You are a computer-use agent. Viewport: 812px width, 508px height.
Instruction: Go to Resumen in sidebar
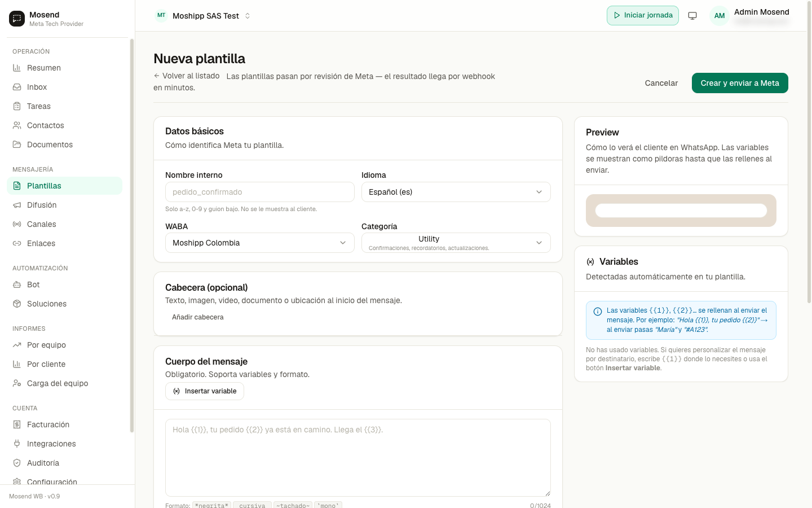click(x=64, y=68)
